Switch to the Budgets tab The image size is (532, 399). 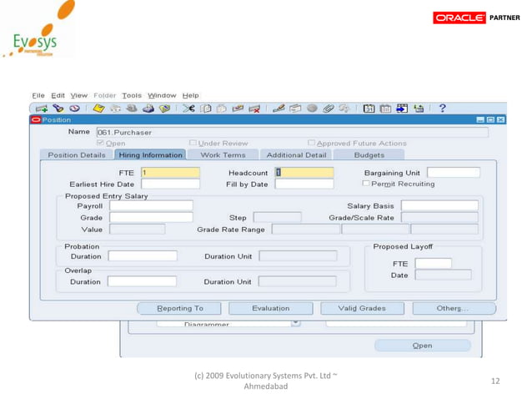pos(369,154)
